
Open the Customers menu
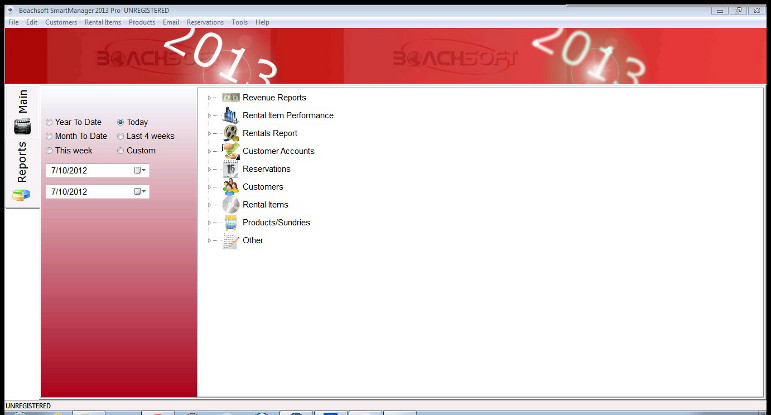pyautogui.click(x=61, y=22)
